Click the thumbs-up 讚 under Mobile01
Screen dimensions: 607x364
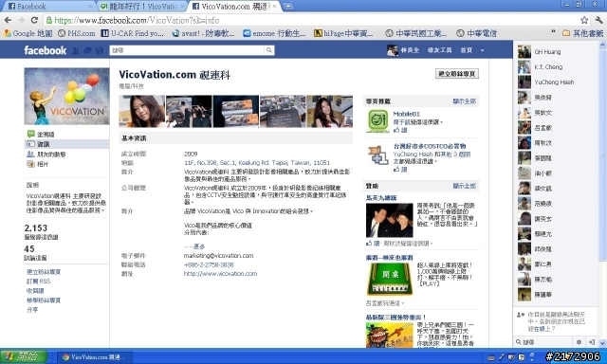[x=400, y=131]
